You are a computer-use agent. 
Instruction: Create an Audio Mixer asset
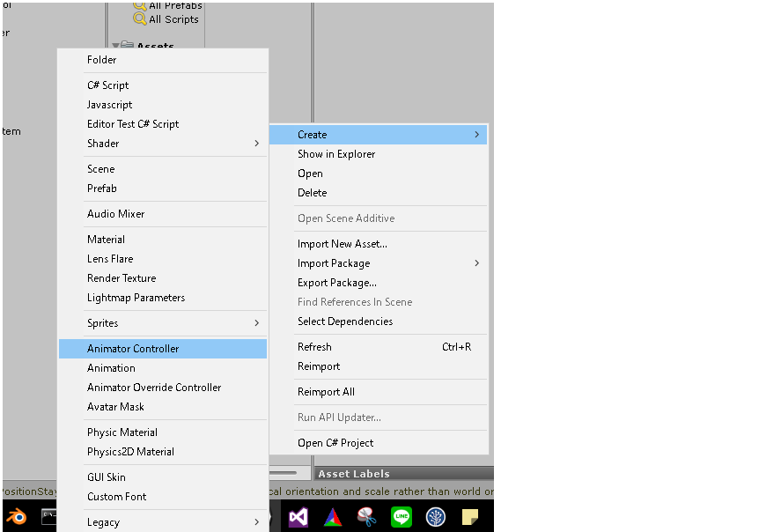[x=163, y=214]
